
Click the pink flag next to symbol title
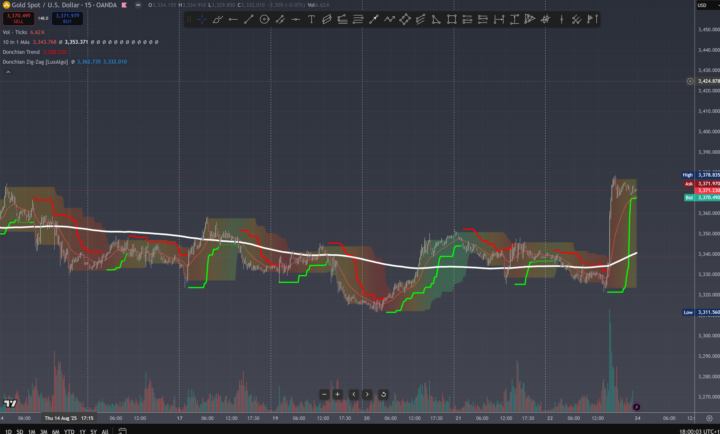(124, 5)
